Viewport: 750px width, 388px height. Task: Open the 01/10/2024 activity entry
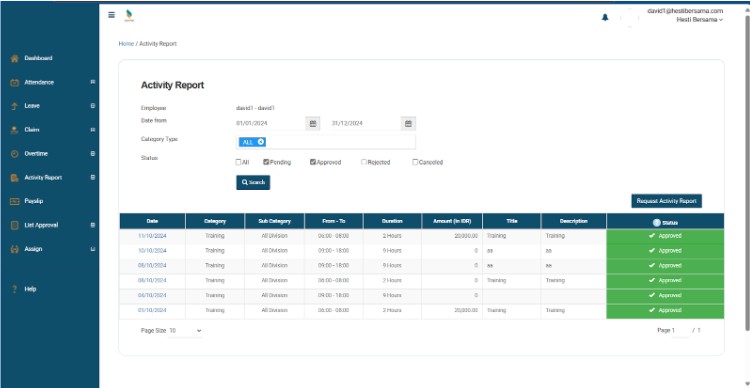coord(152,310)
